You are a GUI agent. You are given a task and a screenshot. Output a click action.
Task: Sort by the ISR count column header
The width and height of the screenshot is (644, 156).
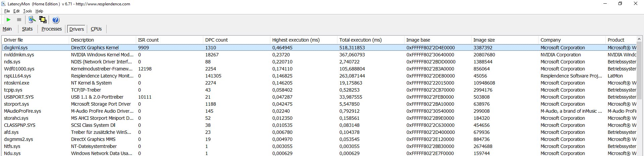tap(148, 40)
